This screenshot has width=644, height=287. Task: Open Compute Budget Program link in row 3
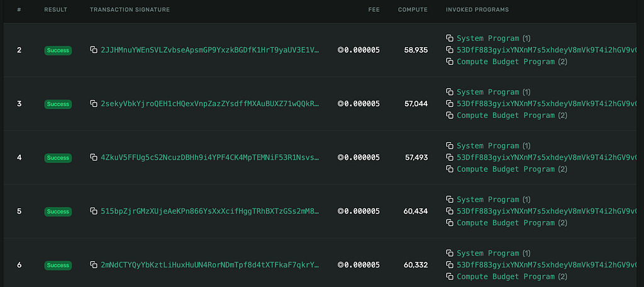506,116
